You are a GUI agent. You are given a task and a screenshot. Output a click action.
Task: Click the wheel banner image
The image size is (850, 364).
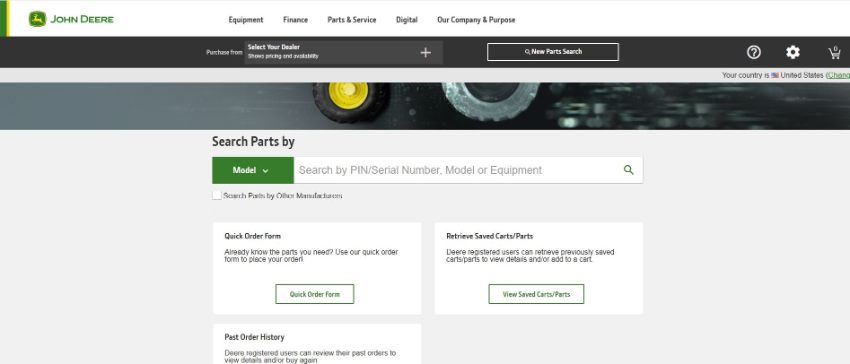425,106
